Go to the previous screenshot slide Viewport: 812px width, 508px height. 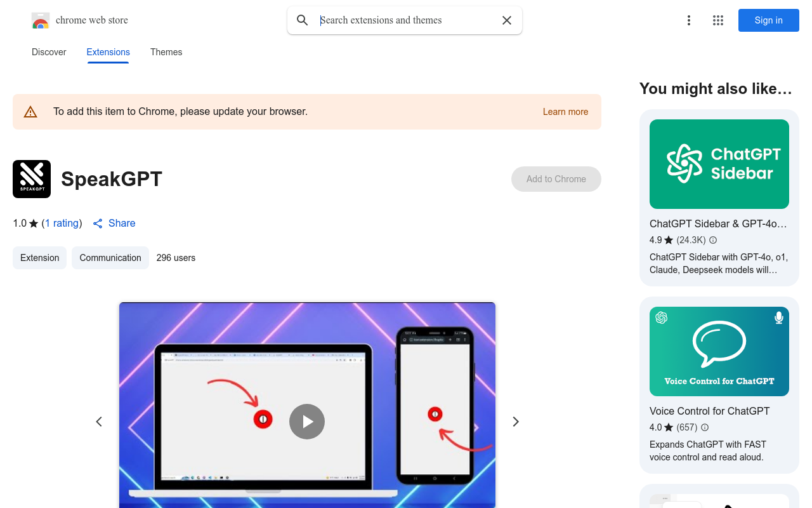click(x=99, y=422)
